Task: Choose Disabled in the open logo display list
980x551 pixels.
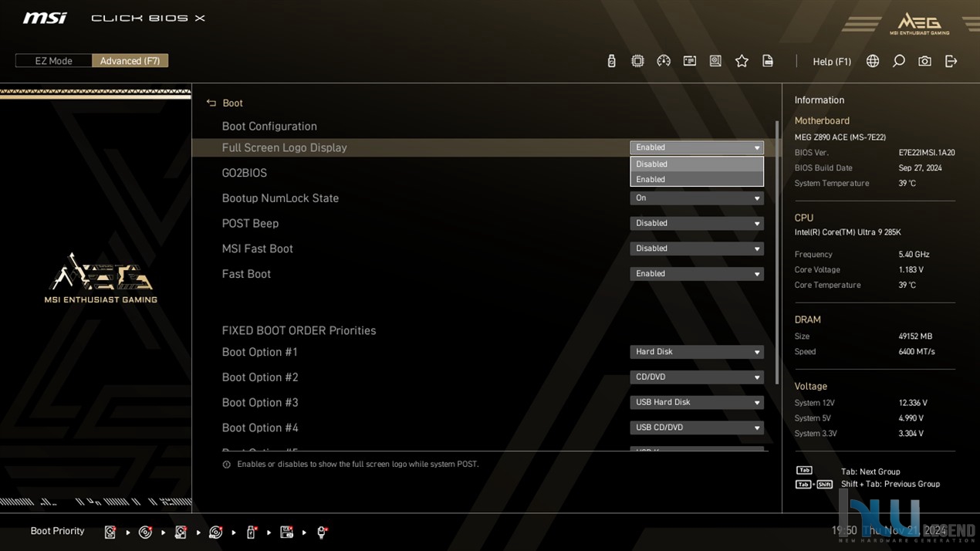Action: (x=696, y=164)
